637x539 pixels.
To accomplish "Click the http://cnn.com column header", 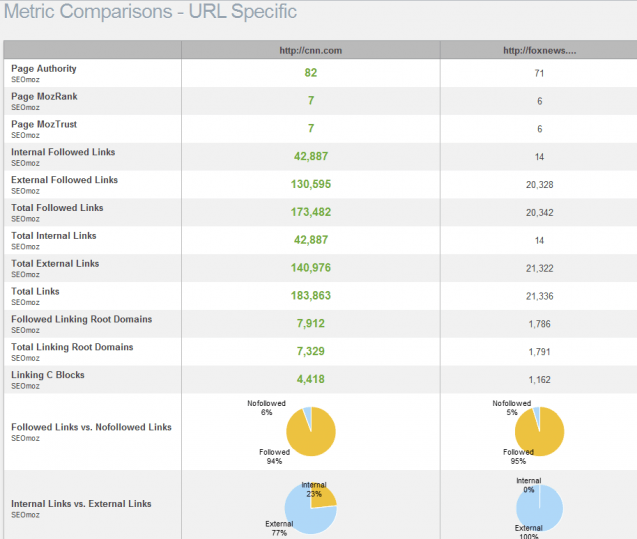I will [x=311, y=50].
